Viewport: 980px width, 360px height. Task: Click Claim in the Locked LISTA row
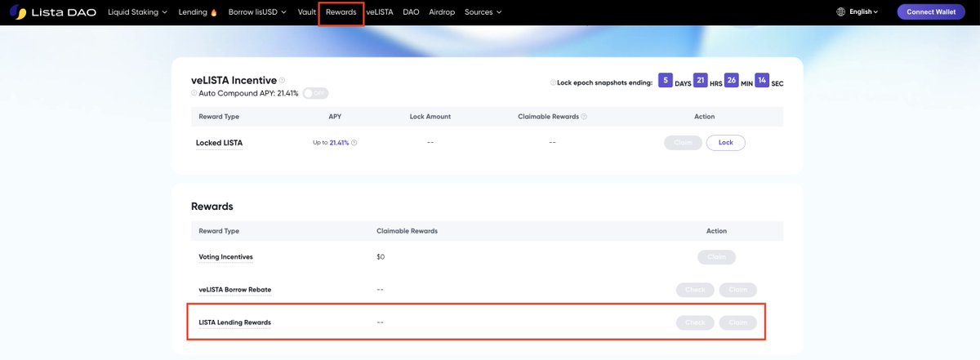[x=684, y=143]
